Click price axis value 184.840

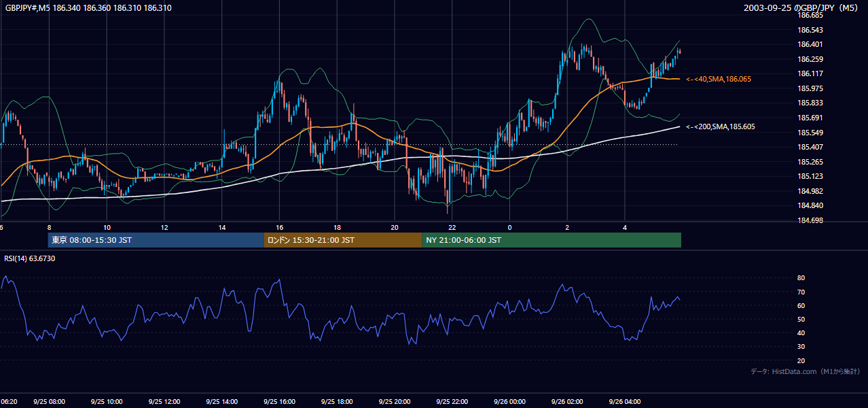tap(810, 205)
